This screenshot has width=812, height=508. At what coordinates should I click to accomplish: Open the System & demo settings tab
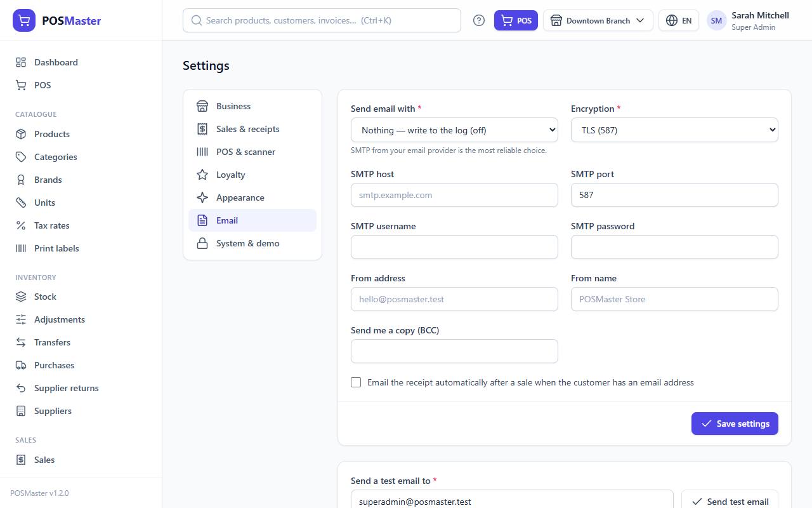click(x=252, y=243)
